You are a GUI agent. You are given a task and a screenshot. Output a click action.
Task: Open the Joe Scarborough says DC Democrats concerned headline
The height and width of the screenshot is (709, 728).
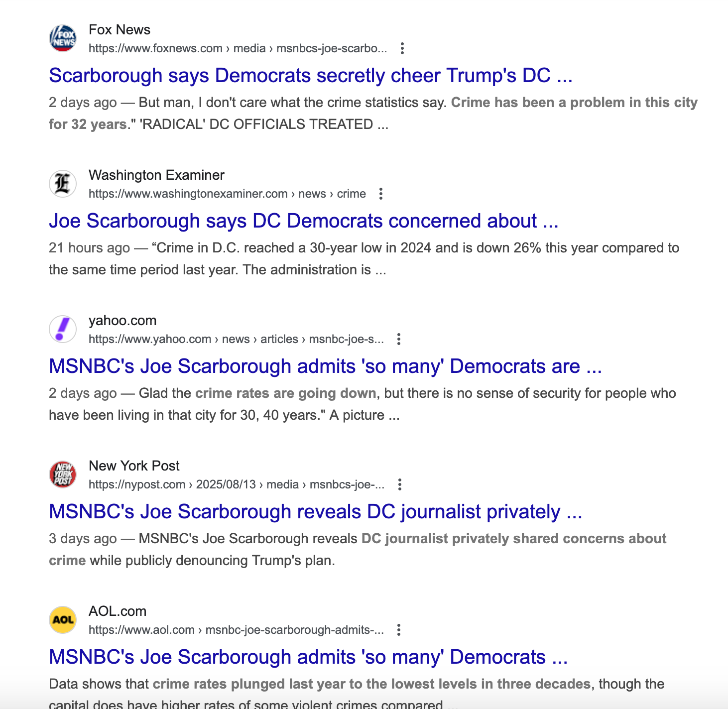click(304, 221)
